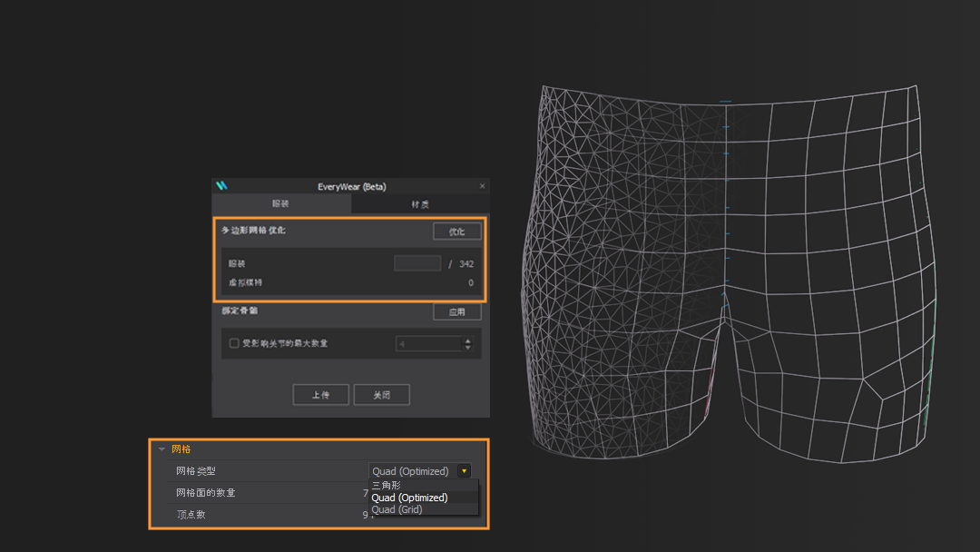Screen dimensions: 980x552
Task: Select Quad (Grid) mesh type option
Action: pyautogui.click(x=397, y=509)
